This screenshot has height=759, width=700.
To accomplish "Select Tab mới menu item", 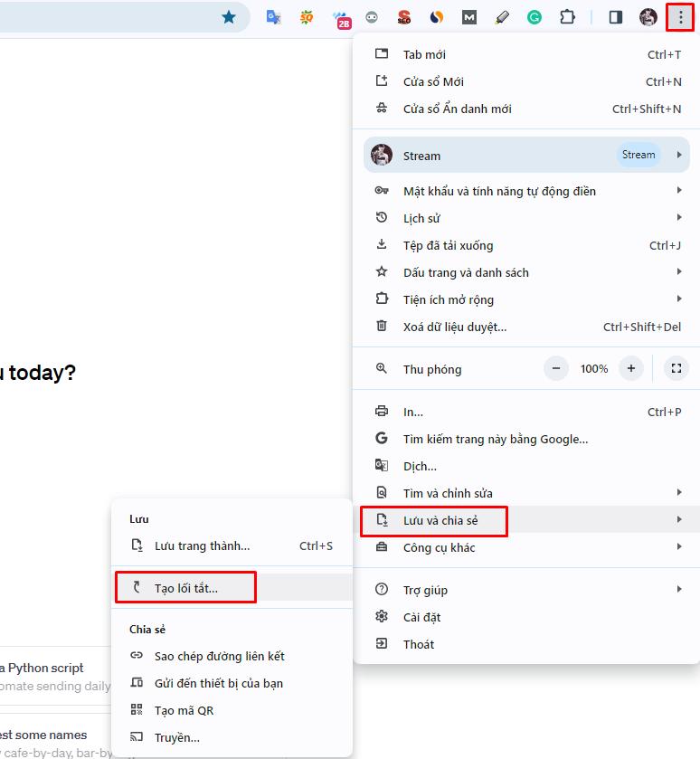I will click(x=526, y=54).
